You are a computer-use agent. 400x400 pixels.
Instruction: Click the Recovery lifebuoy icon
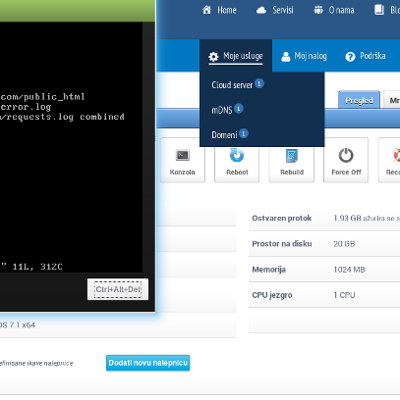397,155
